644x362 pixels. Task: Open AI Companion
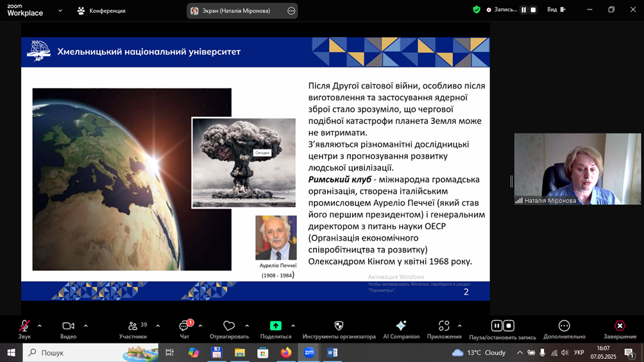402,329
